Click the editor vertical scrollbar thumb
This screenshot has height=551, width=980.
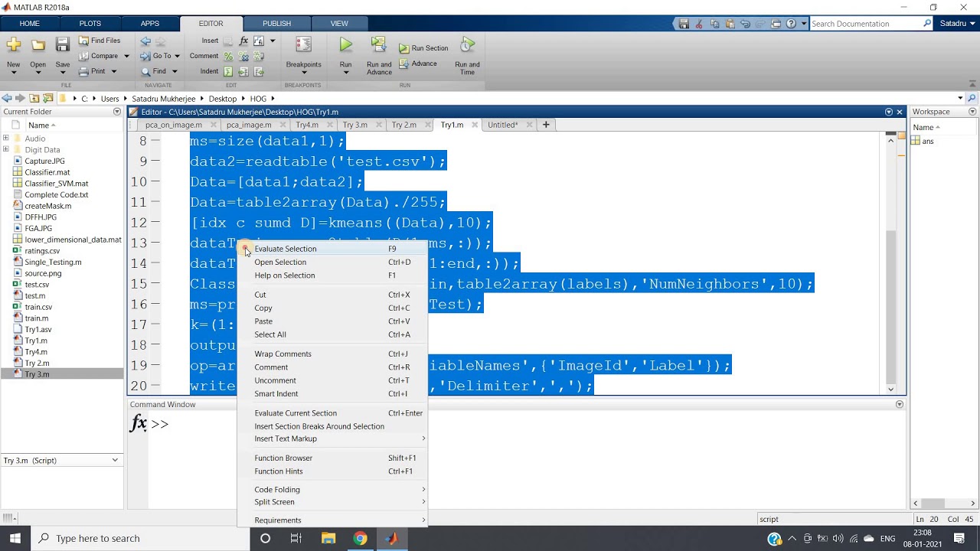click(x=890, y=306)
